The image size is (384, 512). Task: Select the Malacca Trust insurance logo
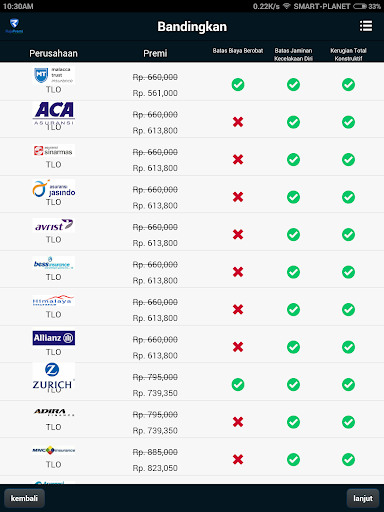(54, 75)
